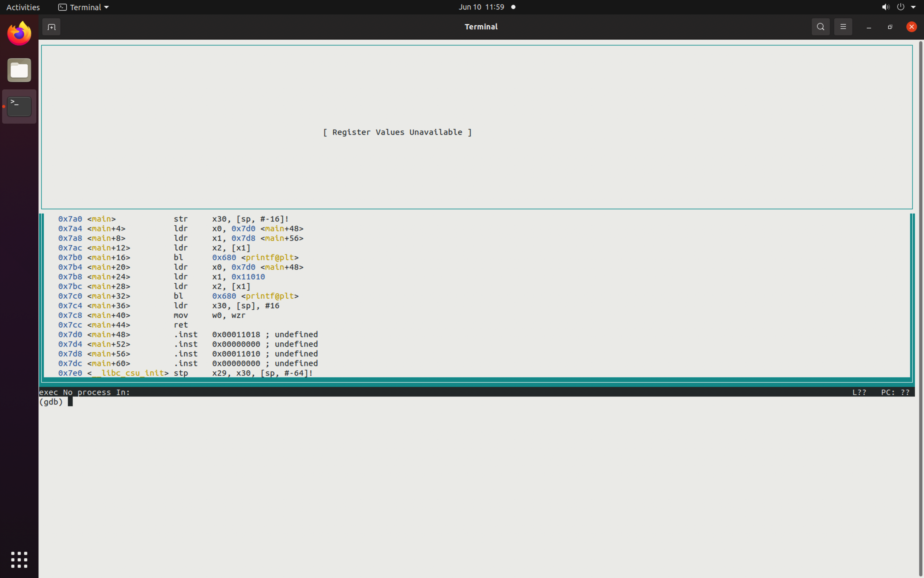Image resolution: width=924 pixels, height=578 pixels.
Task: Click 0x7d8 <main+56> operand on the 0x7a8 line
Action: tap(267, 238)
